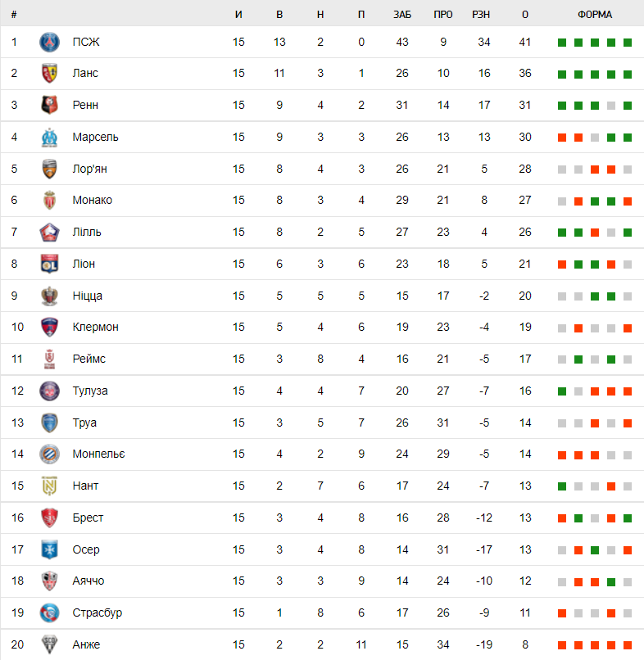Click ПСЖ's last green form square
The width and height of the screenshot is (644, 660).
point(628,43)
